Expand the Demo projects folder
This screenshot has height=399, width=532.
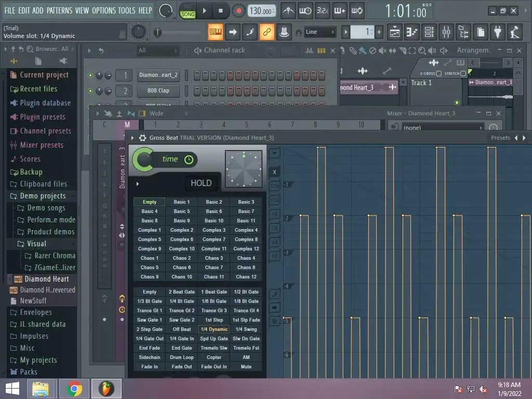(43, 196)
